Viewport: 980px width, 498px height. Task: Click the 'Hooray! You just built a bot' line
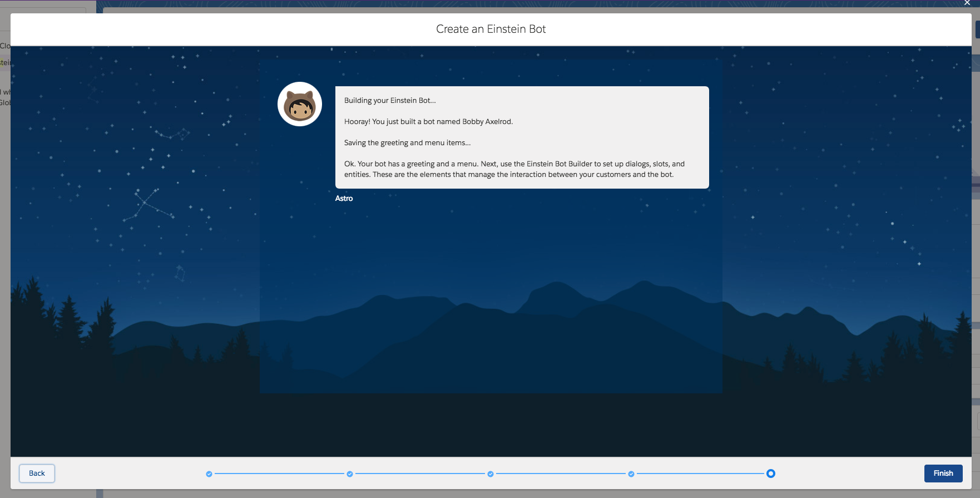click(x=428, y=122)
